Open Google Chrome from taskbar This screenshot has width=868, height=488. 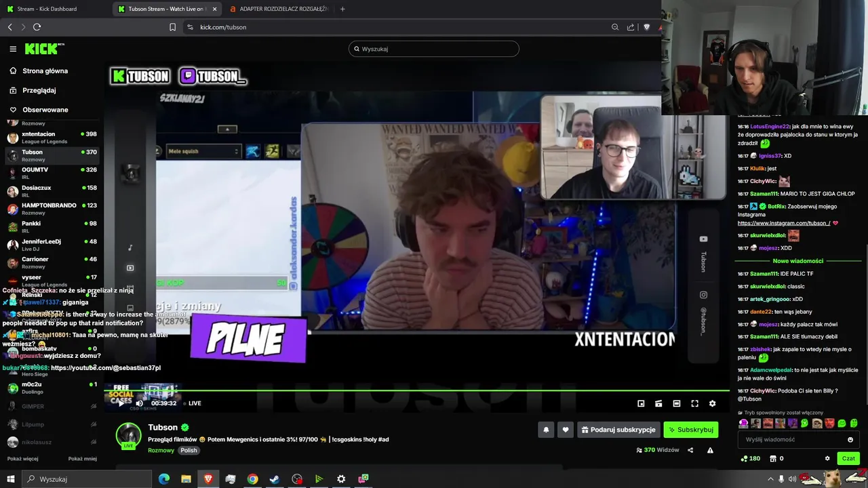tap(252, 479)
